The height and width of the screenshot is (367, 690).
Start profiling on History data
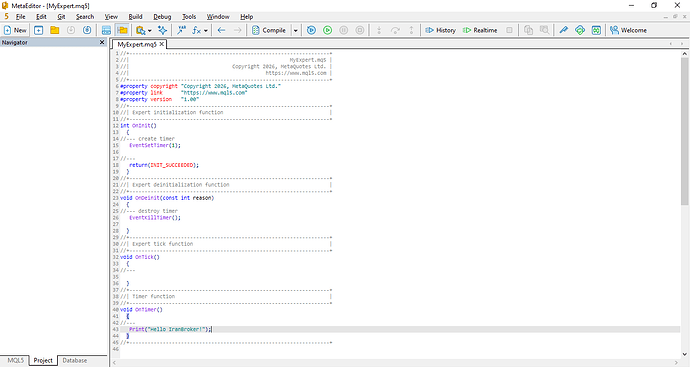tap(440, 30)
